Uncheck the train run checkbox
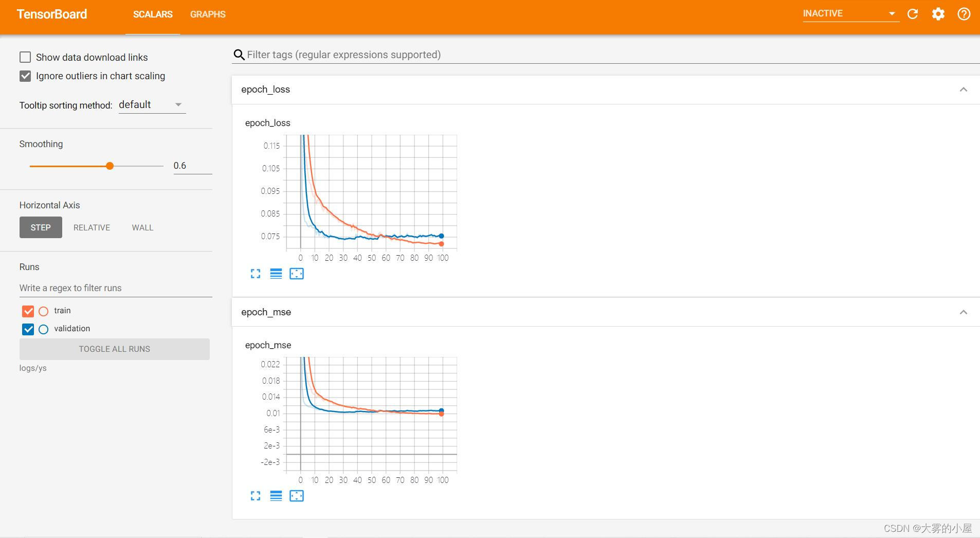The image size is (980, 538). point(28,311)
